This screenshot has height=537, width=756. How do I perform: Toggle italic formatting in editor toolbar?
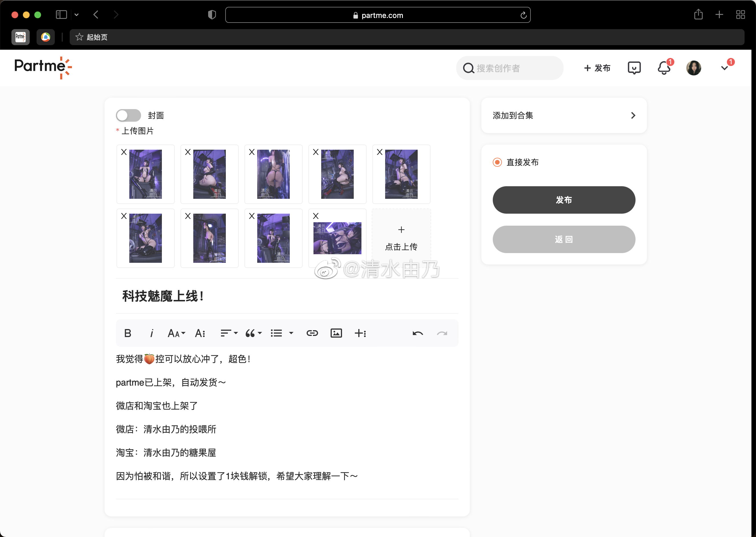coord(152,333)
